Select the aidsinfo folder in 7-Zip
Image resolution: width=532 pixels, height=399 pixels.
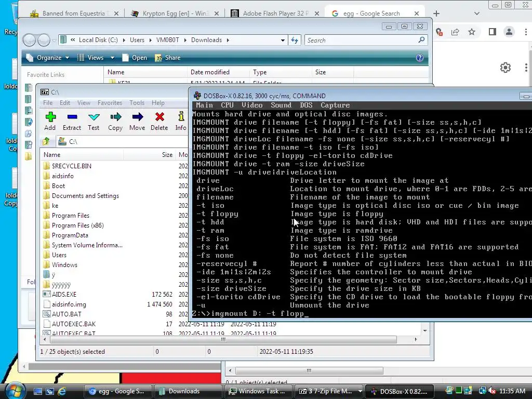pos(58,176)
